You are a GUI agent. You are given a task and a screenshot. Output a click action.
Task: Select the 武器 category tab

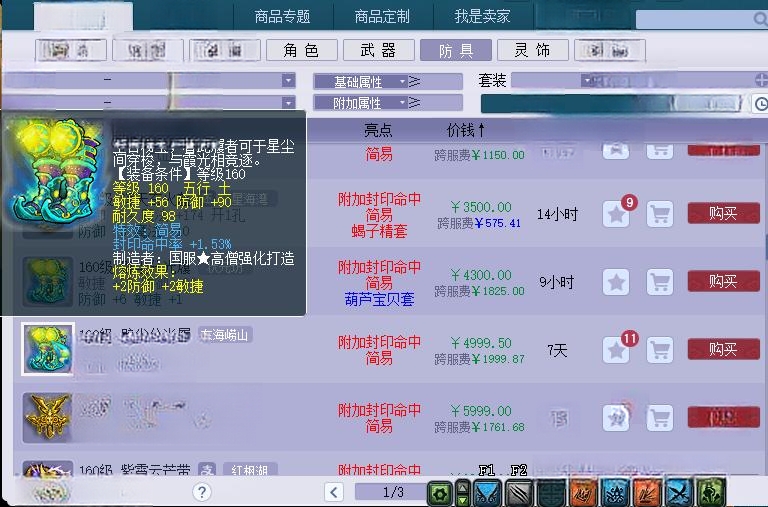coord(379,50)
